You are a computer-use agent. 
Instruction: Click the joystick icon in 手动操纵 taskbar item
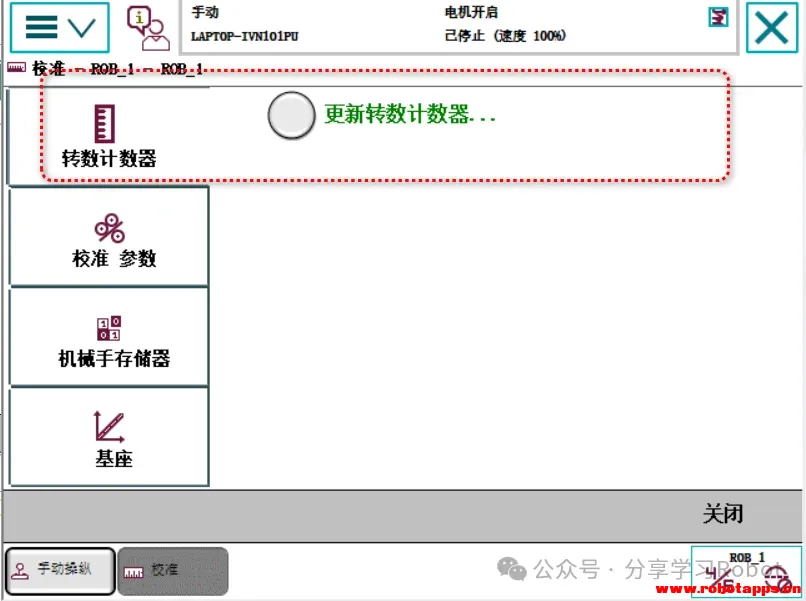21,571
